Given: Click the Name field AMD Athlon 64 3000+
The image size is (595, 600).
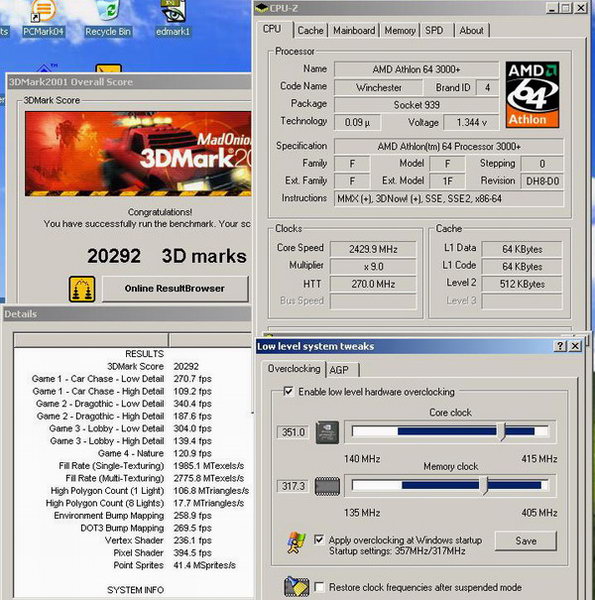Looking at the screenshot, I should point(417,70).
